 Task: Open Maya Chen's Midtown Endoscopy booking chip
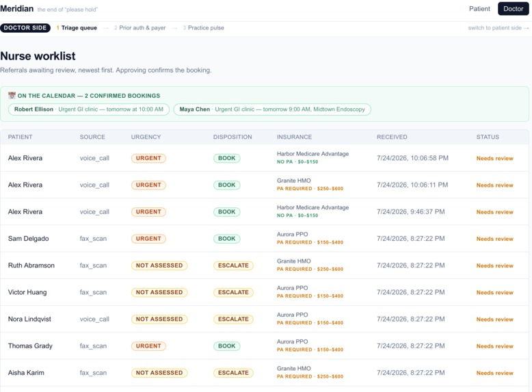272,109
